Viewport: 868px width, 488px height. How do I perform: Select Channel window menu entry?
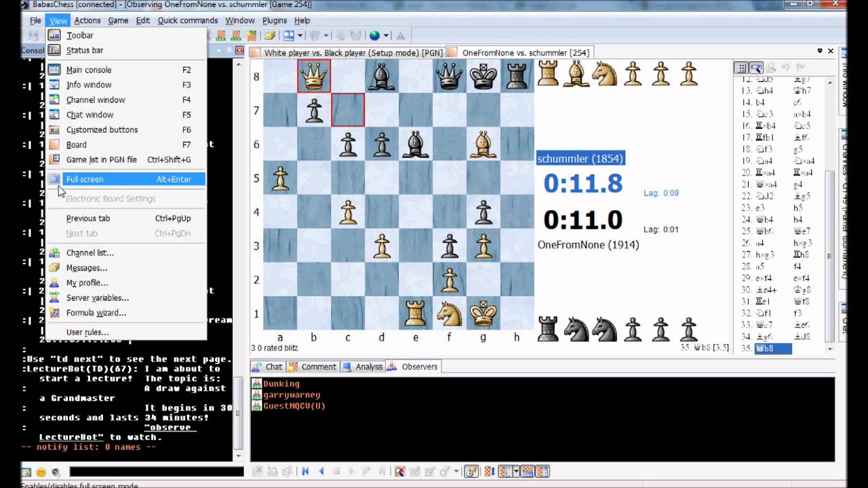[125, 100]
